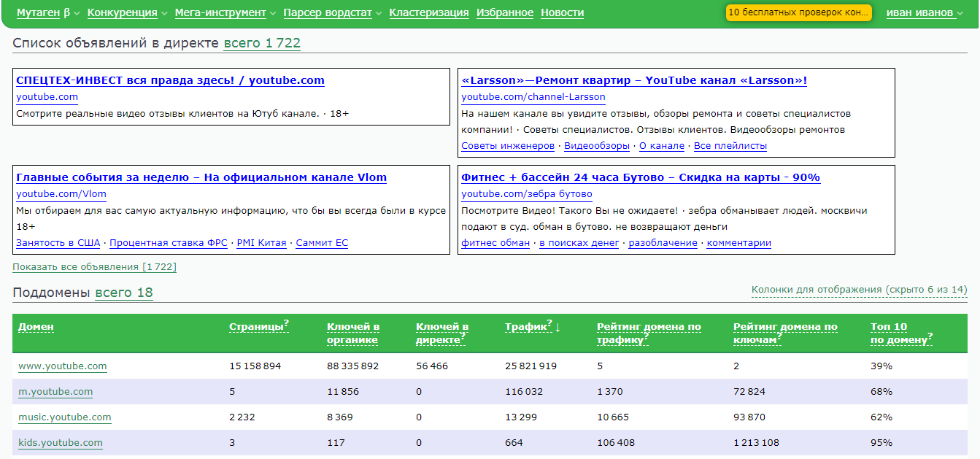Click the в поисках денег sitelink
This screenshot has height=459, width=980.
pyautogui.click(x=579, y=243)
